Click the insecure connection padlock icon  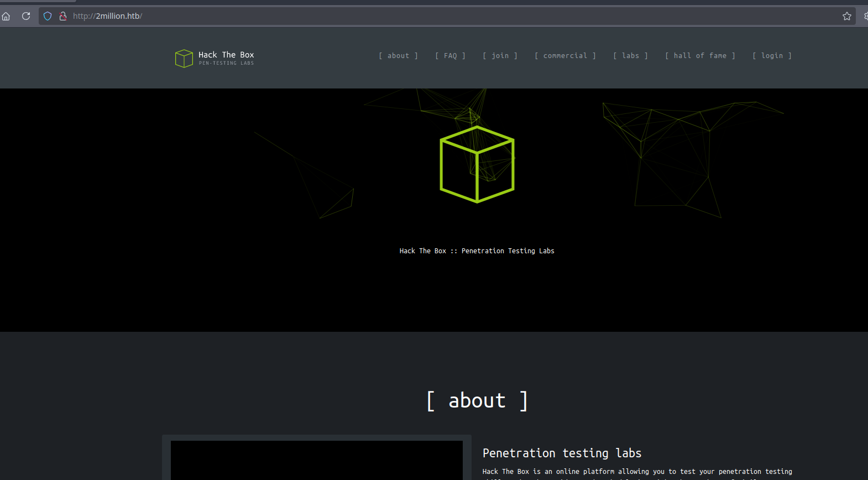point(63,16)
